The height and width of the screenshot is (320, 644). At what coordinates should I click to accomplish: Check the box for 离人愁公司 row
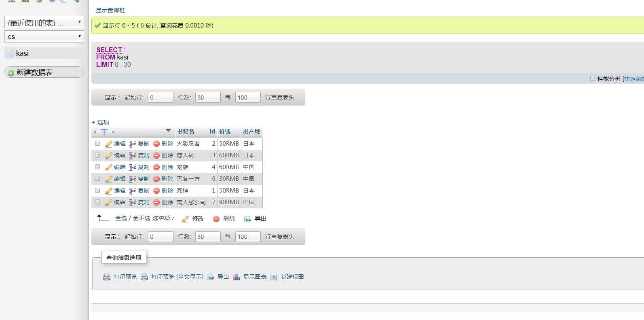tap(97, 202)
